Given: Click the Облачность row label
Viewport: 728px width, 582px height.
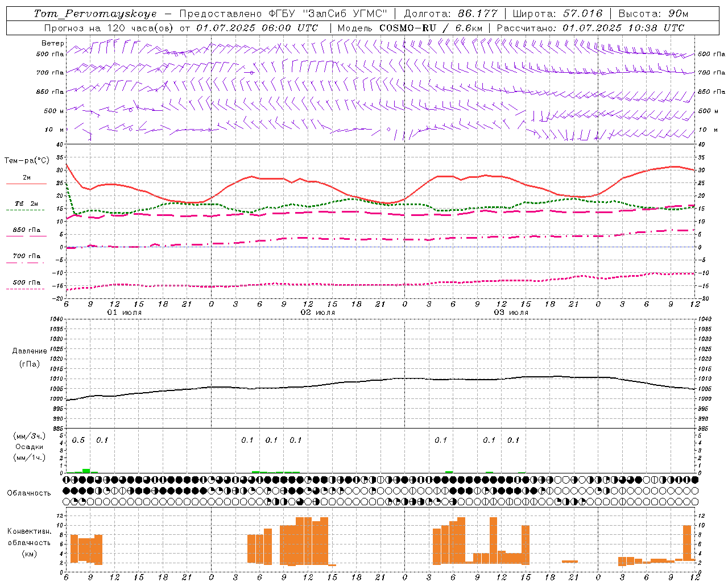Looking at the screenshot, I should 29,493.
